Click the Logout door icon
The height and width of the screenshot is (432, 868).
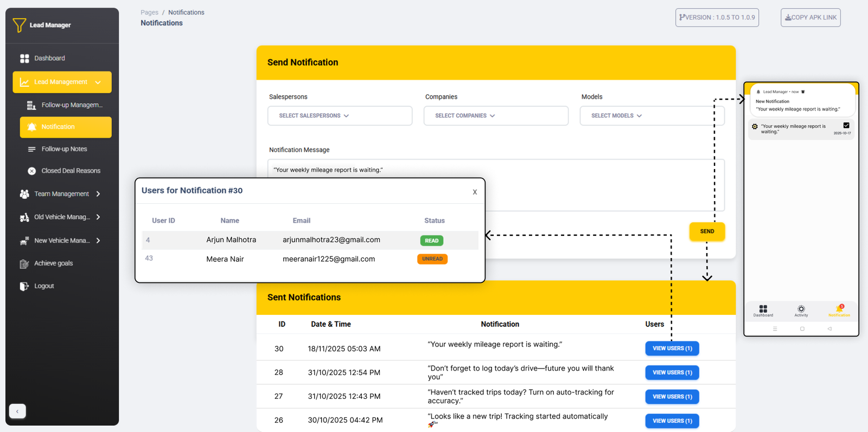point(24,286)
